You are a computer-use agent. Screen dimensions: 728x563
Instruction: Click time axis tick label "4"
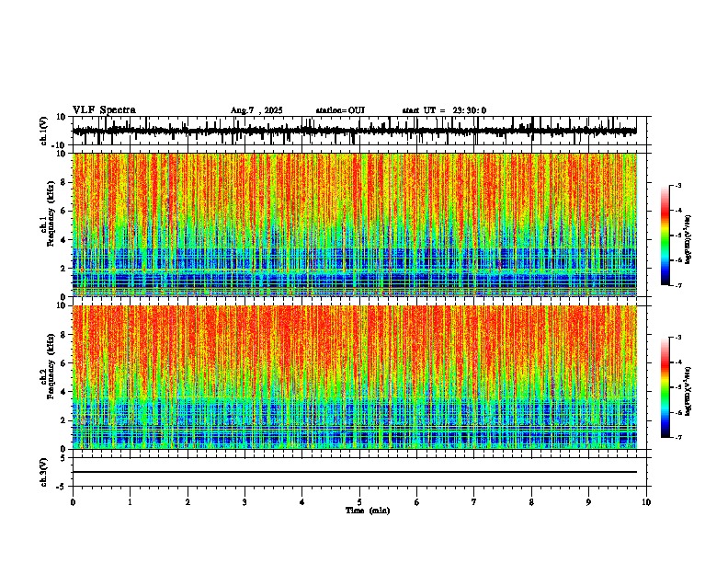click(302, 502)
